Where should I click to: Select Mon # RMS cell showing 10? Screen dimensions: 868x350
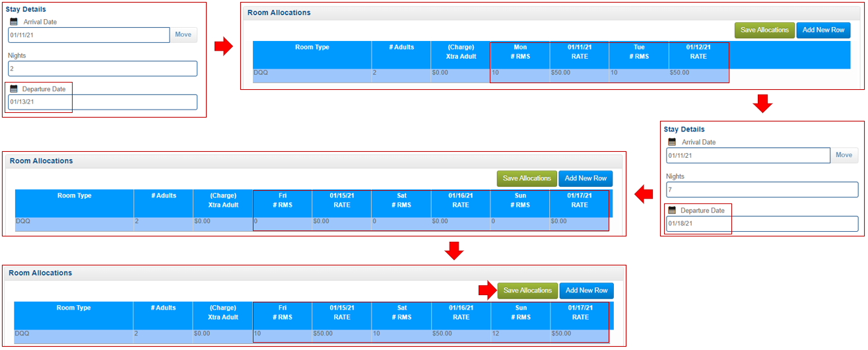tap(519, 73)
